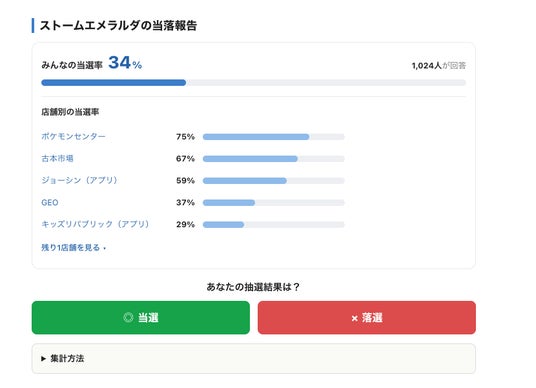
Task: Expand the 集計方法 disclosure section
Action: click(x=254, y=359)
